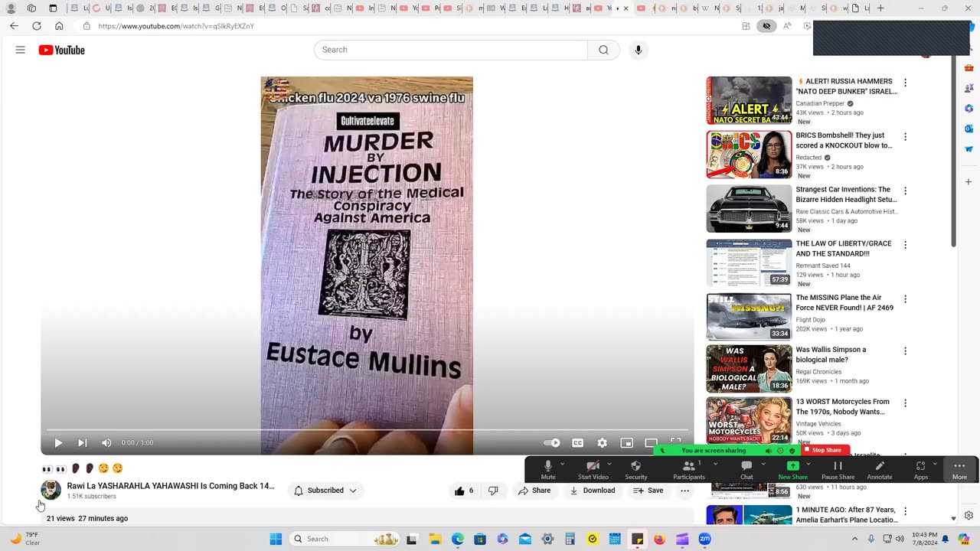Start Video in Zoom toolbar
This screenshot has width=980, height=551.
(x=593, y=469)
